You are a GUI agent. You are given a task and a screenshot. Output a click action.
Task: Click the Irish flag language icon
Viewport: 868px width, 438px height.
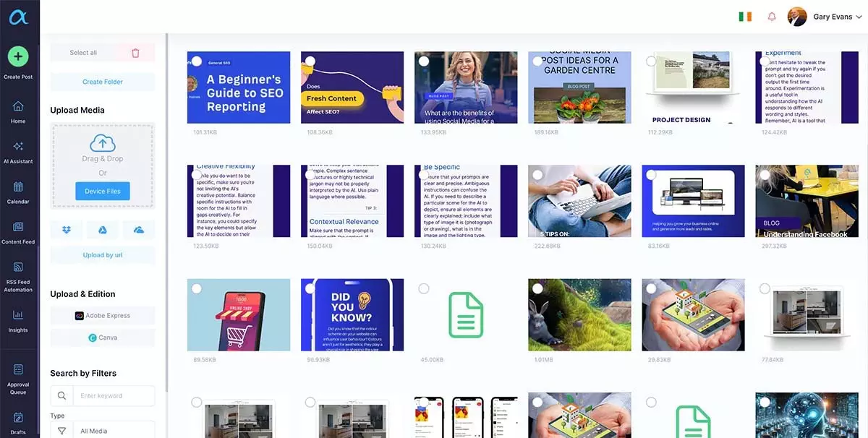745,17
